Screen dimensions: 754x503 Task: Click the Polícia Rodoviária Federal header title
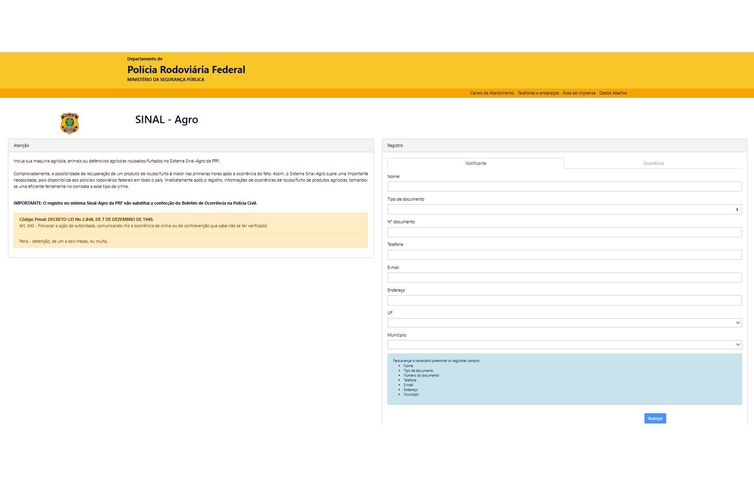186,70
